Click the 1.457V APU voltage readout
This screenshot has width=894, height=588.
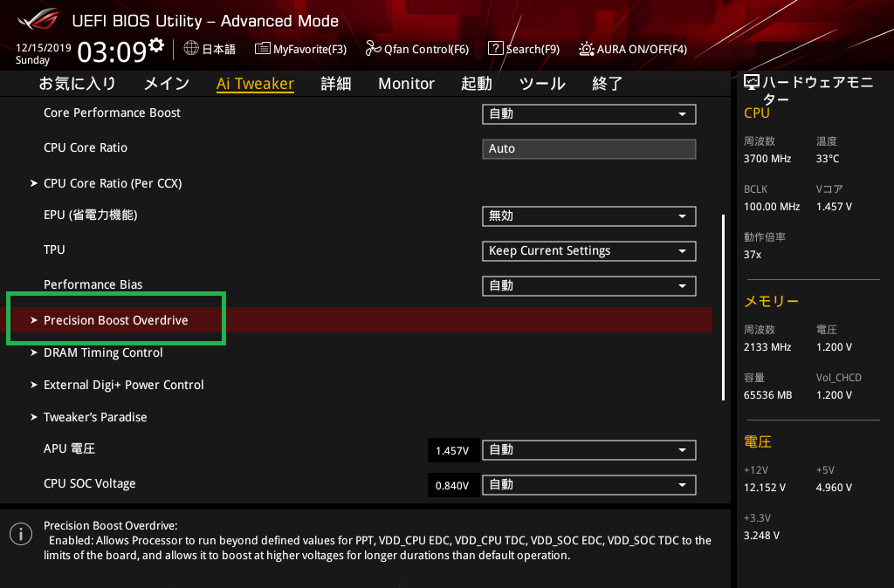452,451
